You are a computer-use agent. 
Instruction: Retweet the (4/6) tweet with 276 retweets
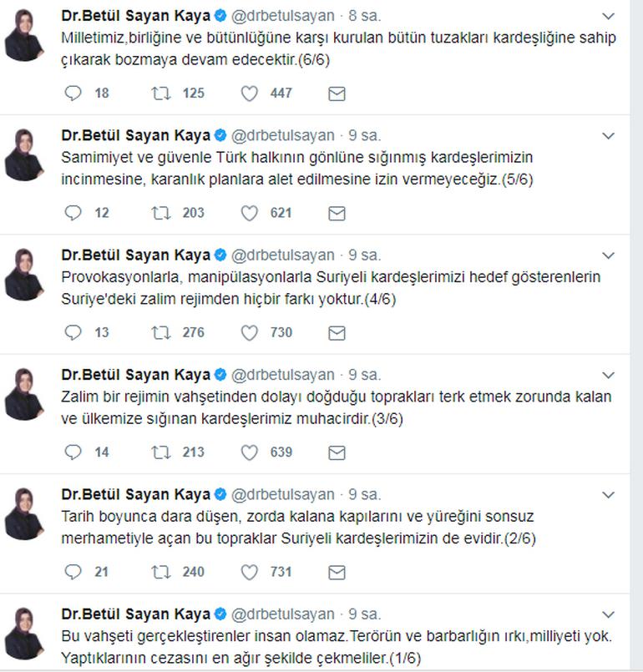pyautogui.click(x=161, y=332)
